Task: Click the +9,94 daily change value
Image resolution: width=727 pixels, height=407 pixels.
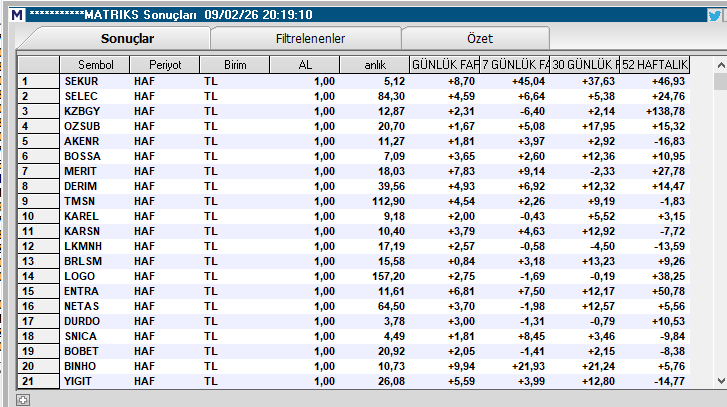Action: [x=461, y=366]
